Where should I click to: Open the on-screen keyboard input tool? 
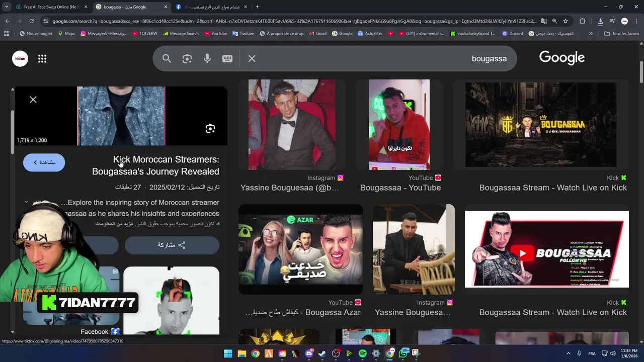tap(227, 59)
